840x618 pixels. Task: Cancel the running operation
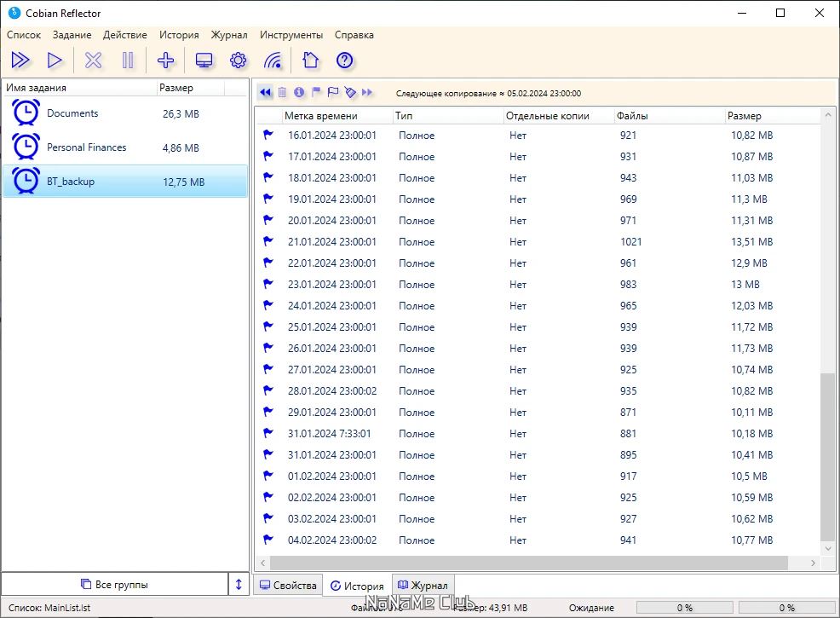92,60
